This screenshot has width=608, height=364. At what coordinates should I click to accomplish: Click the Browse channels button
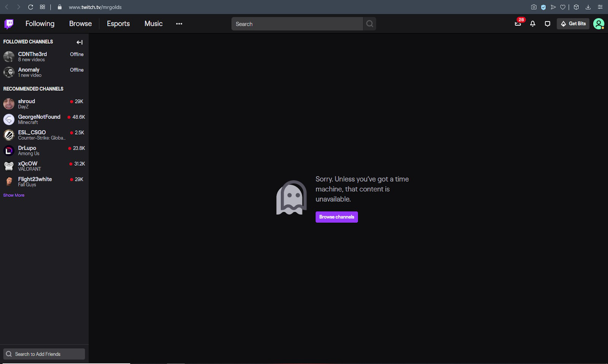[x=337, y=217]
